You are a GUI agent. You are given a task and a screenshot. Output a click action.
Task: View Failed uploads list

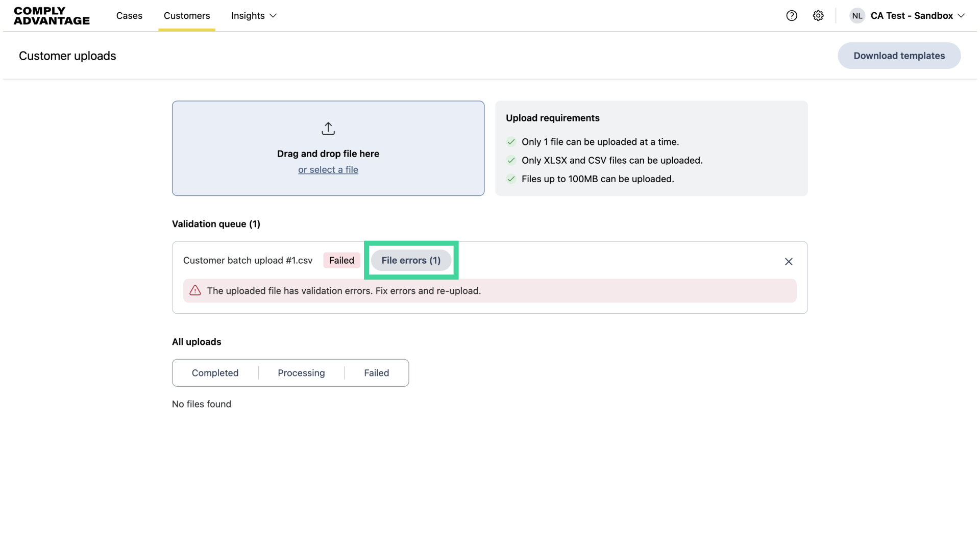[x=376, y=373]
